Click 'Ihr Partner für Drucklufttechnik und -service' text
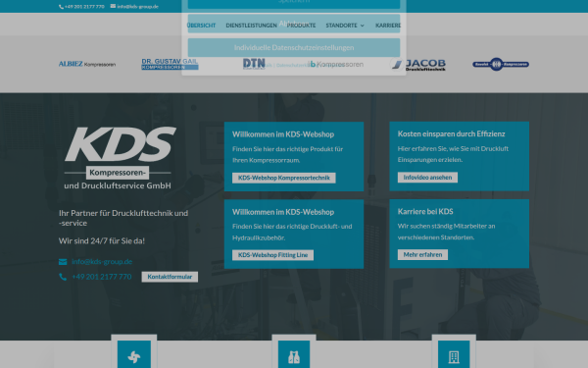The width and height of the screenshot is (588, 368). pos(123,218)
